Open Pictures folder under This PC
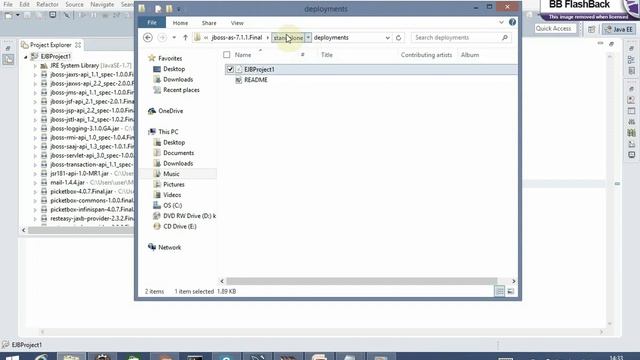 click(x=173, y=184)
